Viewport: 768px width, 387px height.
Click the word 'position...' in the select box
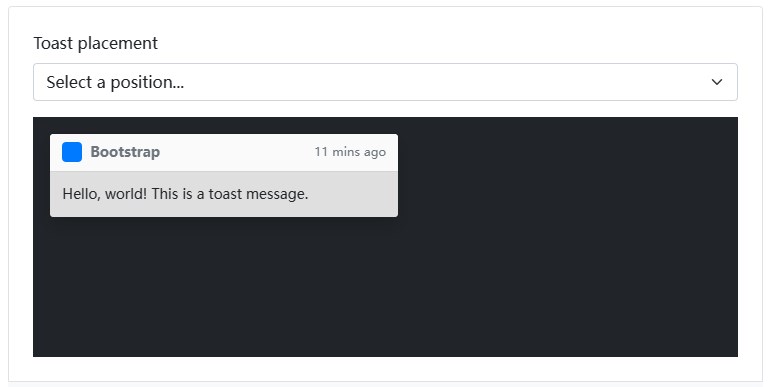coord(147,82)
